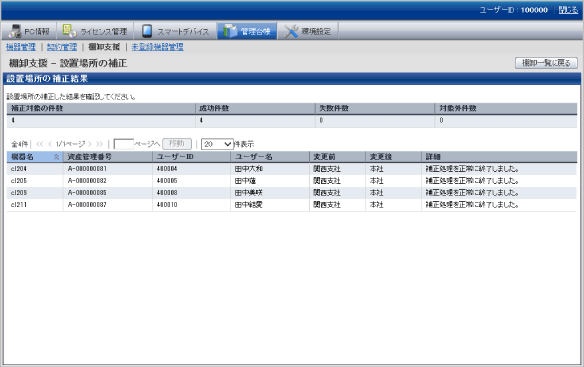
Task: Focus the page number input field
Action: click(123, 144)
